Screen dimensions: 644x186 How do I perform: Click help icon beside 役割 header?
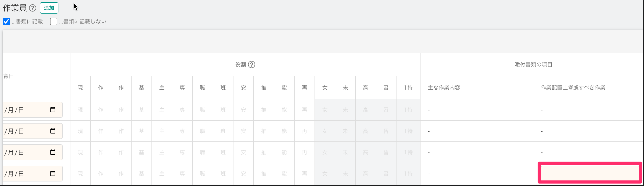coord(252,65)
